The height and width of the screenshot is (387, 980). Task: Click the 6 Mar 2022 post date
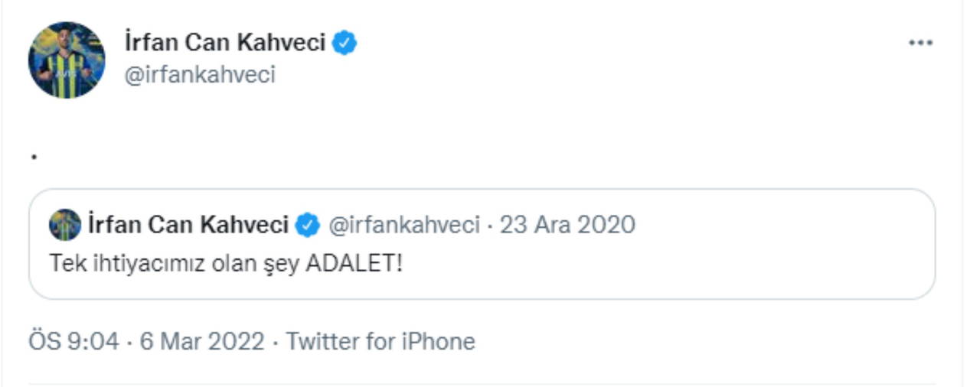pyautogui.click(x=202, y=340)
